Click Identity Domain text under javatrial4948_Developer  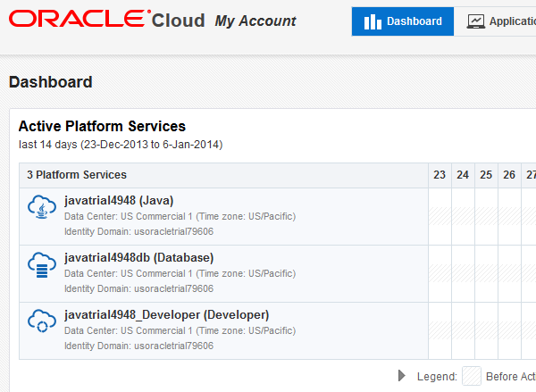pos(138,346)
